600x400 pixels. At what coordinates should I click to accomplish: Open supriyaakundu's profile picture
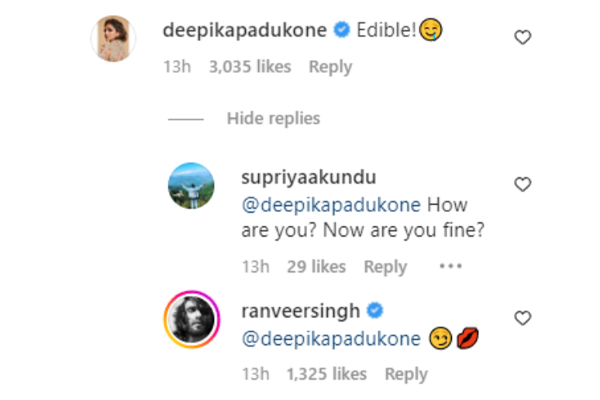pos(190,187)
